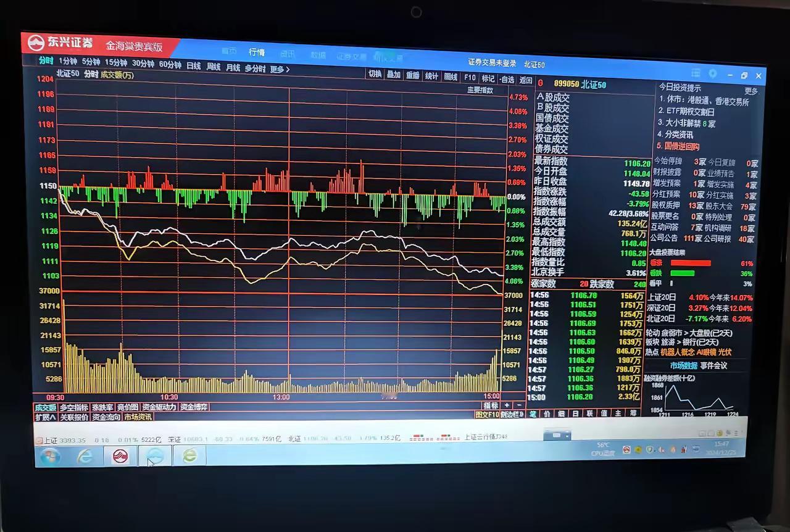Screen dimensions: 790x532
Task: Select the 价 tab icon in bottom strip
Action: (547, 414)
